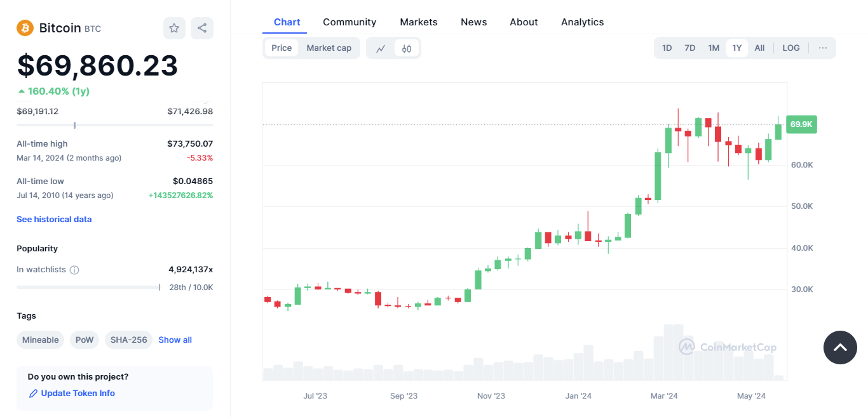Image resolution: width=868 pixels, height=417 pixels.
Task: Jump to top with the arrow button
Action: point(840,347)
